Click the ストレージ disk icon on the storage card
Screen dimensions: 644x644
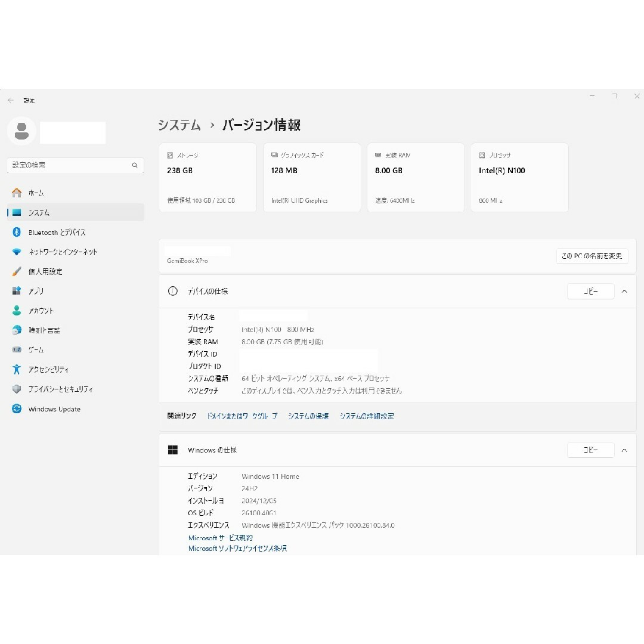coord(170,155)
